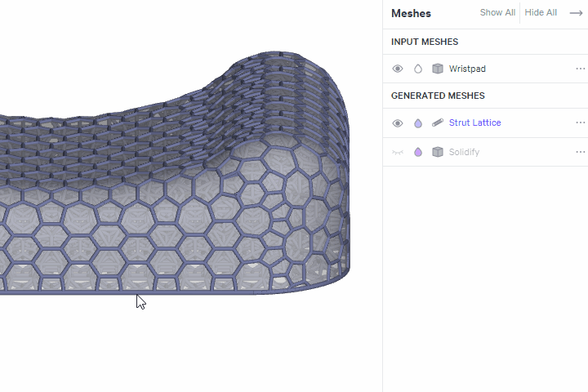Click Hide All meshes
This screenshot has height=392, width=588.
pos(541,12)
